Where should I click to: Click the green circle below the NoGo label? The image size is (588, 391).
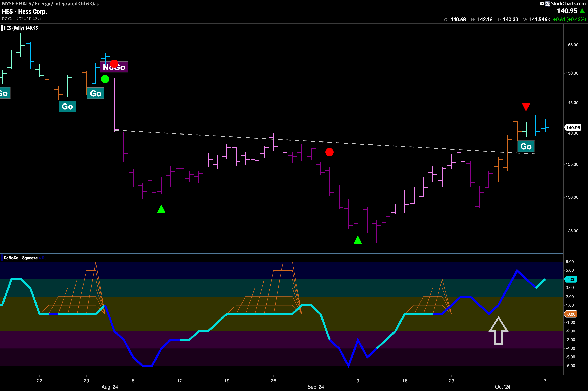pos(105,79)
